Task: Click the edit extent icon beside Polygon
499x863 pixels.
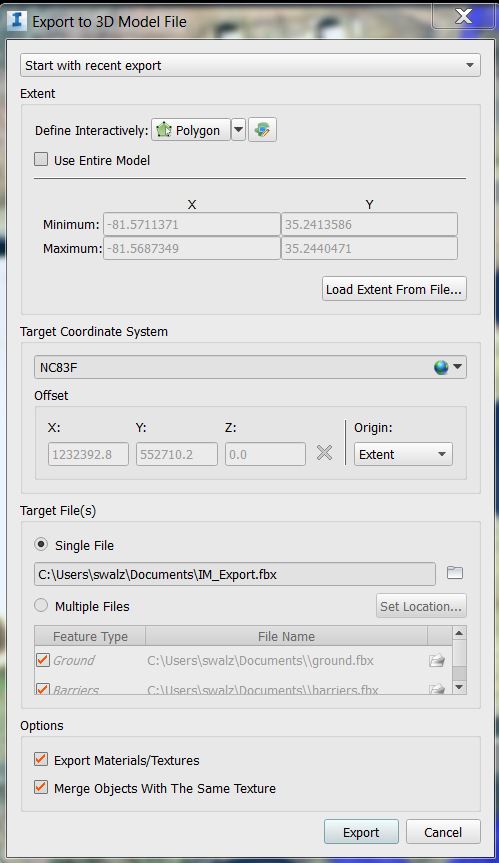Action: click(262, 130)
